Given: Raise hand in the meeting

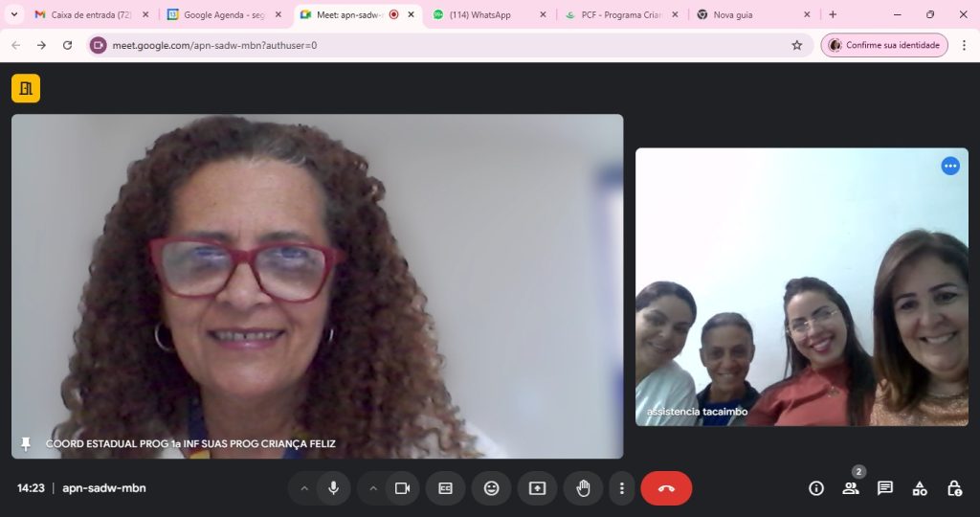Looking at the screenshot, I should 583,488.
